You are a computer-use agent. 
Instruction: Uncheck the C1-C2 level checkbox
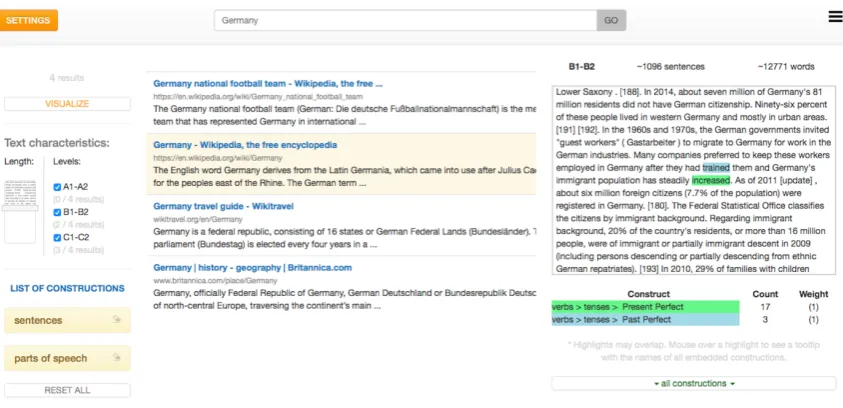pyautogui.click(x=57, y=238)
